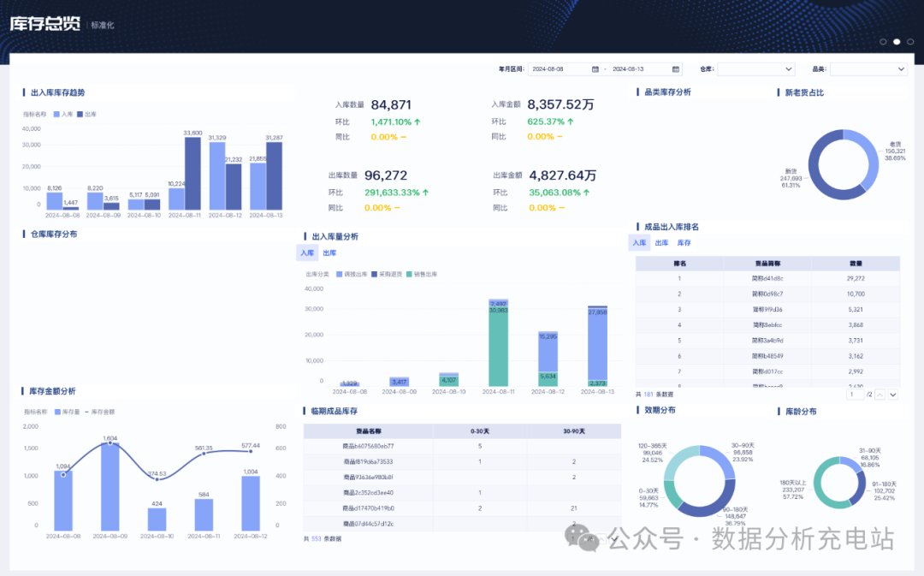Toggle 入库 legend in 出入库库存趋势 chart

[63, 115]
